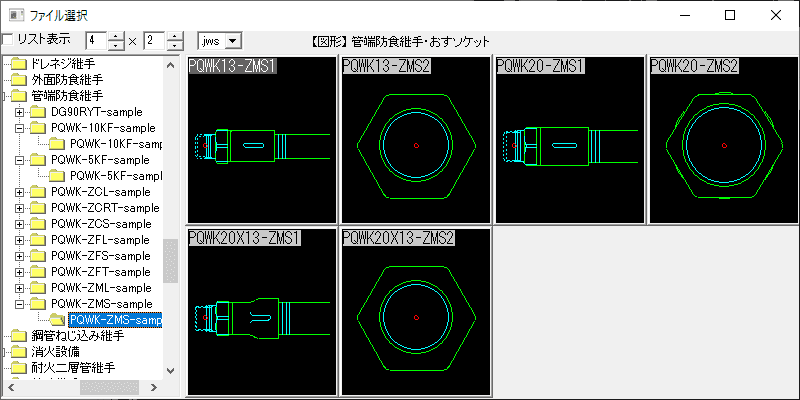Open the 鋼管ねじ込み継手 folder
The image size is (800, 400).
pos(74,336)
